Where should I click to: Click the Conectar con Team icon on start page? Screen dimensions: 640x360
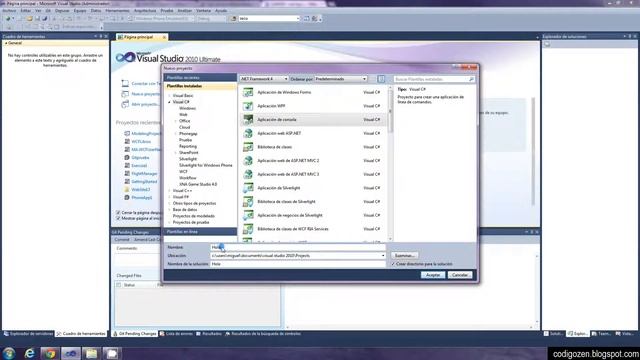click(125, 83)
